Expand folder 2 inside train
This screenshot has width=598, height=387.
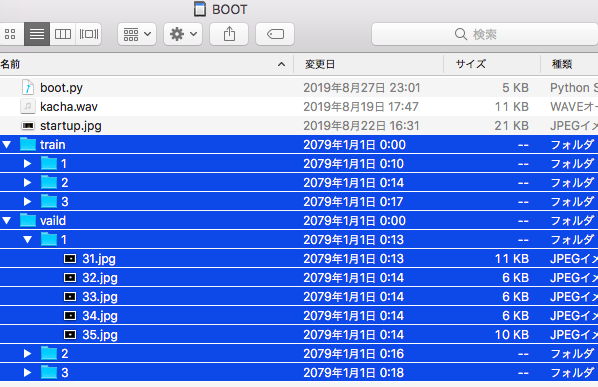27,183
